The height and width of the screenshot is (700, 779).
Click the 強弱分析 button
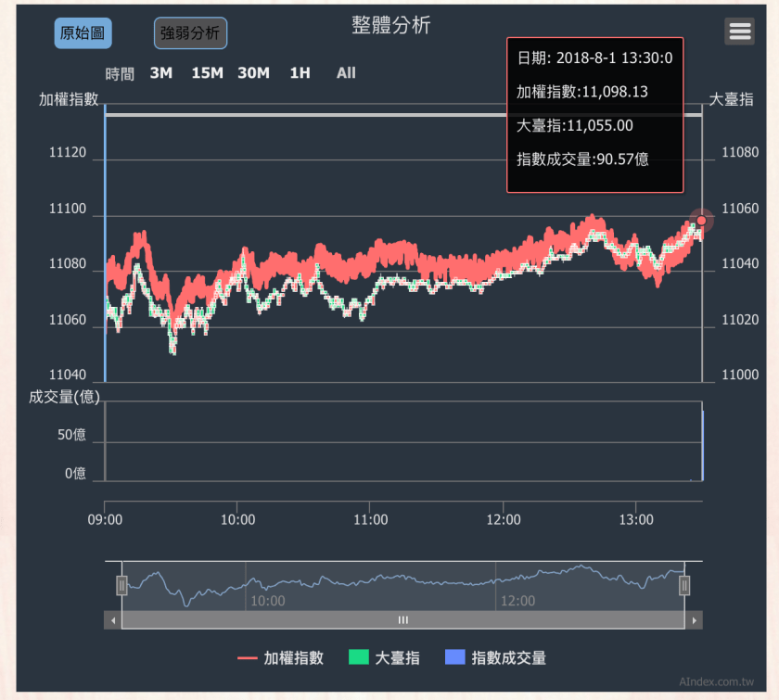(190, 32)
